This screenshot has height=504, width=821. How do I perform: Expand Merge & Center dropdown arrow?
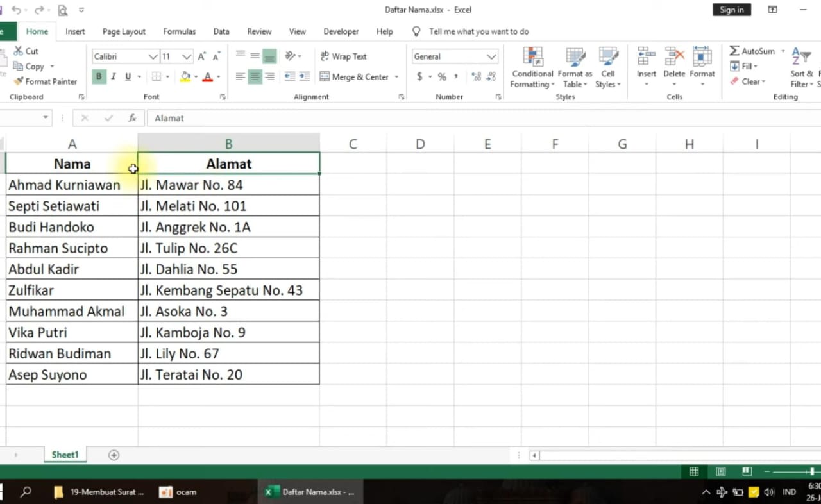pyautogui.click(x=396, y=77)
